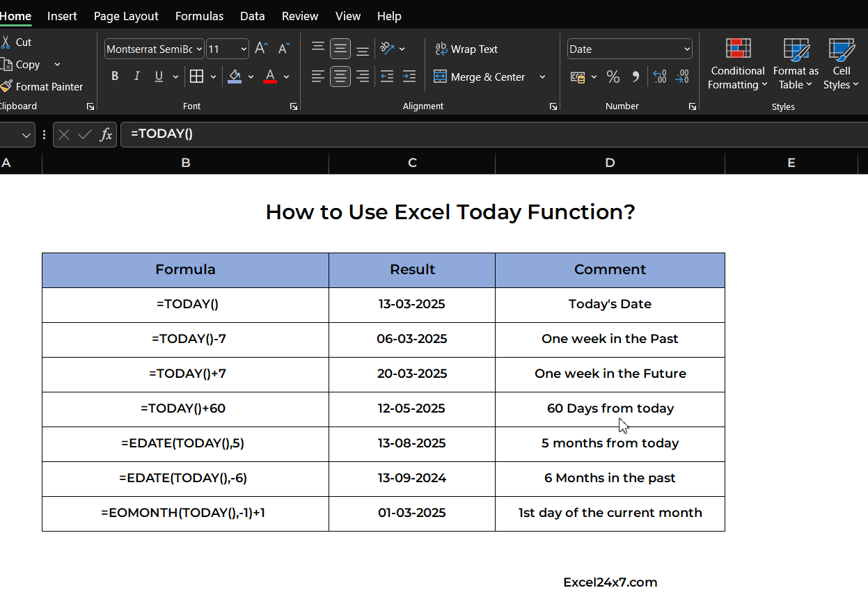
Task: Click the Cut scissors icon
Action: pos(6,42)
